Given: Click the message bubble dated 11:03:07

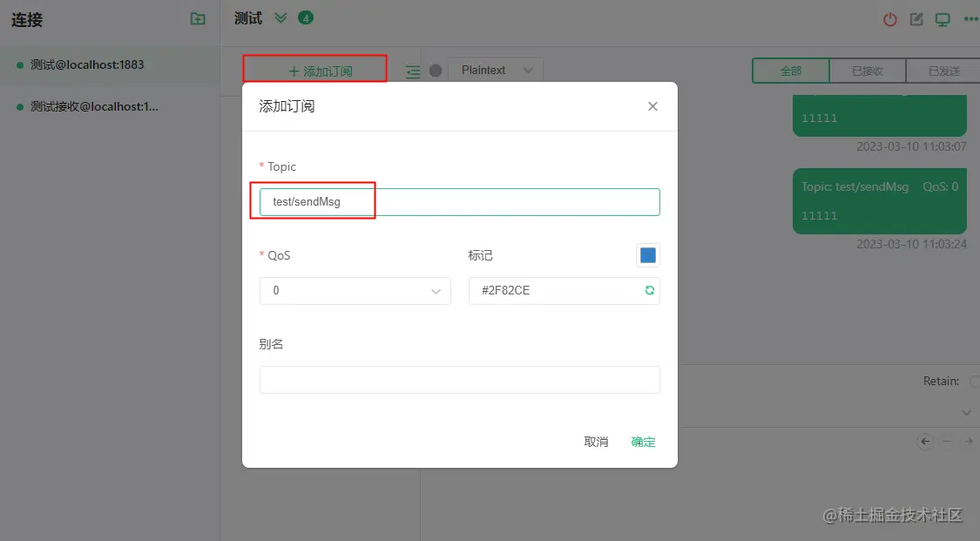Looking at the screenshot, I should click(879, 116).
